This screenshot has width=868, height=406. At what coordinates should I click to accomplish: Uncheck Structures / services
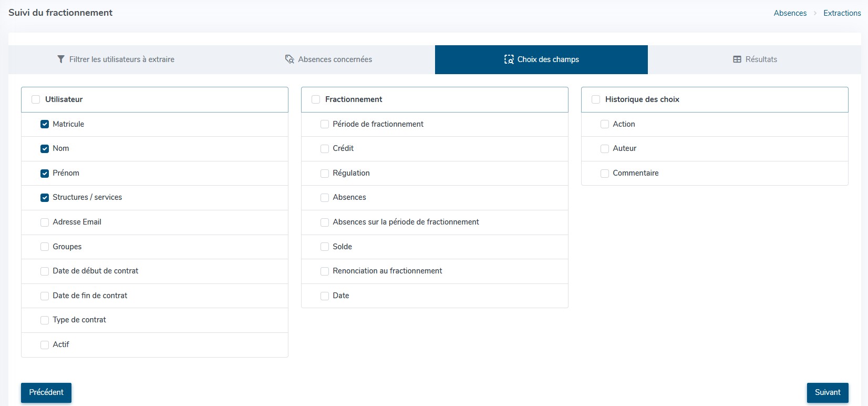pos(45,198)
